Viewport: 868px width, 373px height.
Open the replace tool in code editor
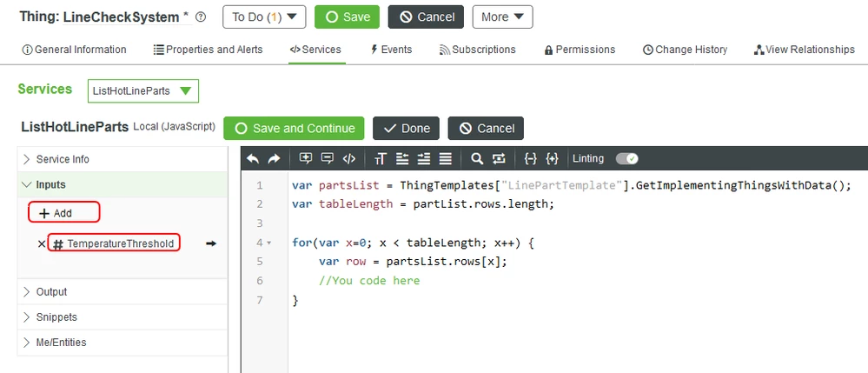tap(499, 159)
